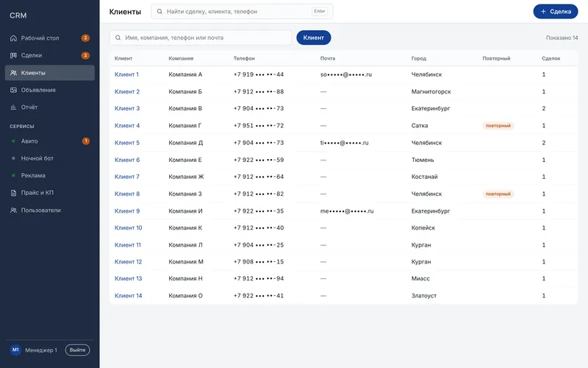Click the email starting with so
The image size is (588, 368).
point(346,74)
